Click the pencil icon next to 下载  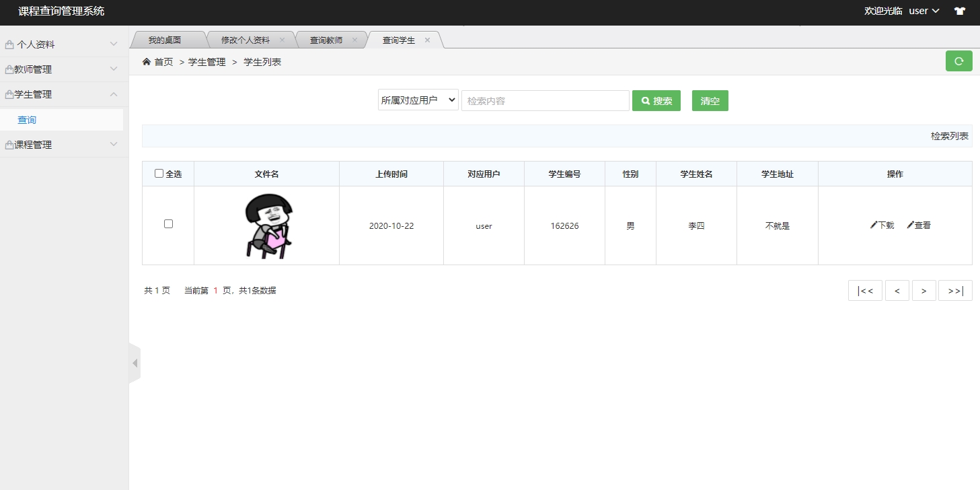click(x=872, y=225)
